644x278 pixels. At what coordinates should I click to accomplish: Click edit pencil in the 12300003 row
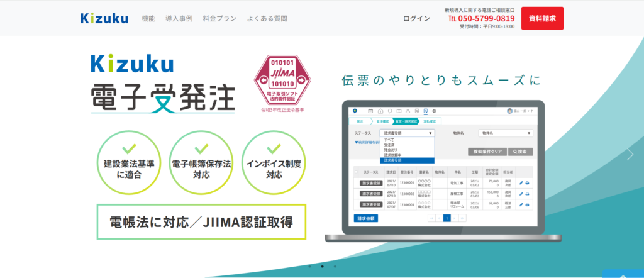point(521,204)
